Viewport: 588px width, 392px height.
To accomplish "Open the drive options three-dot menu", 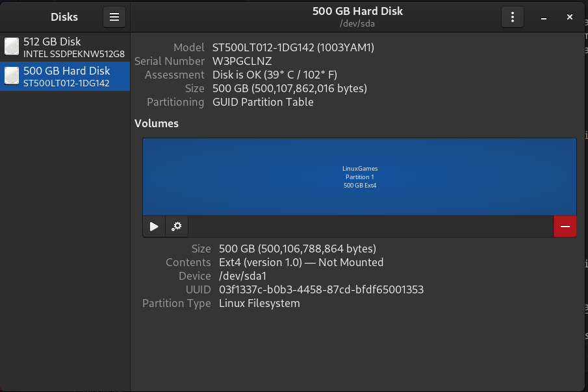I will point(513,18).
